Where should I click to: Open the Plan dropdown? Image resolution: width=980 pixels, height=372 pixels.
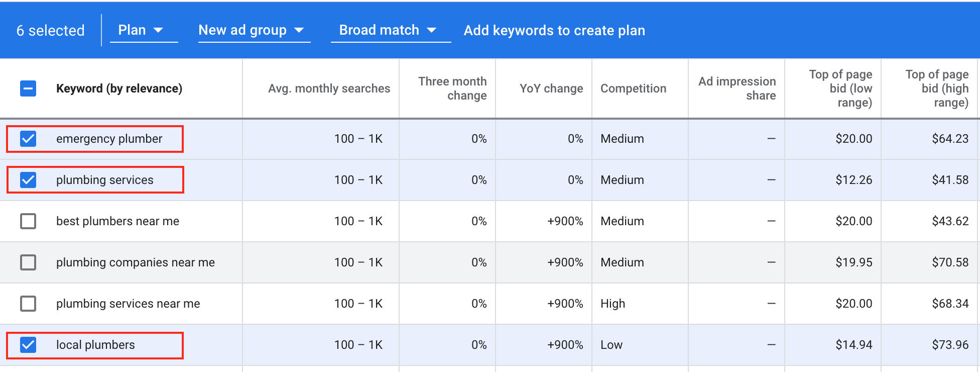[x=144, y=30]
